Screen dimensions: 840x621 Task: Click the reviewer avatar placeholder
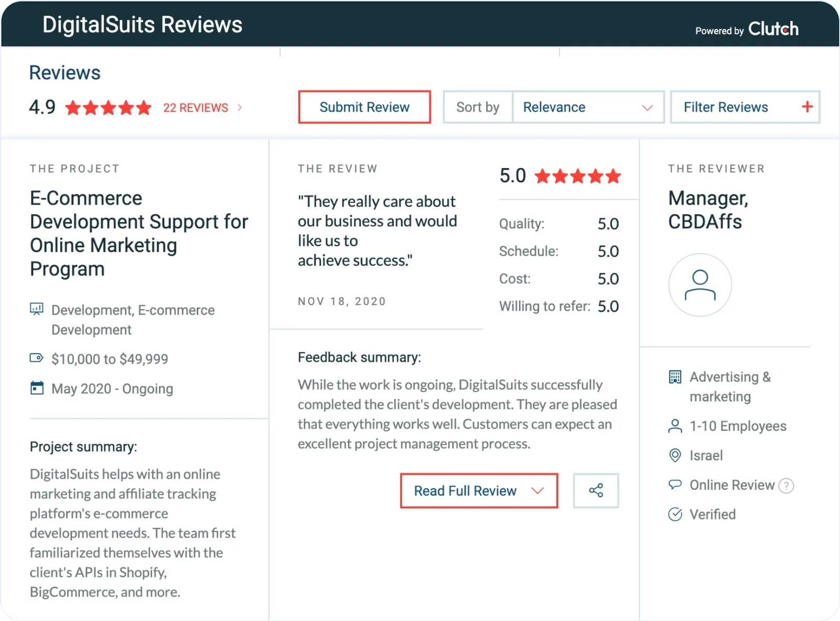(700, 285)
